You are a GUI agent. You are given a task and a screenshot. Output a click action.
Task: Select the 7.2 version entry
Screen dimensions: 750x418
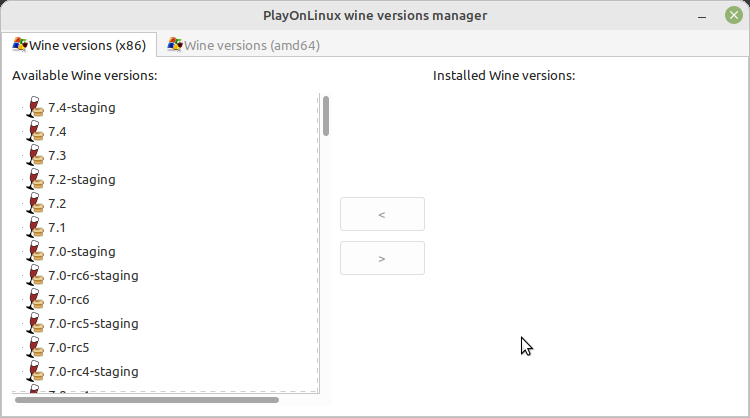(57, 204)
